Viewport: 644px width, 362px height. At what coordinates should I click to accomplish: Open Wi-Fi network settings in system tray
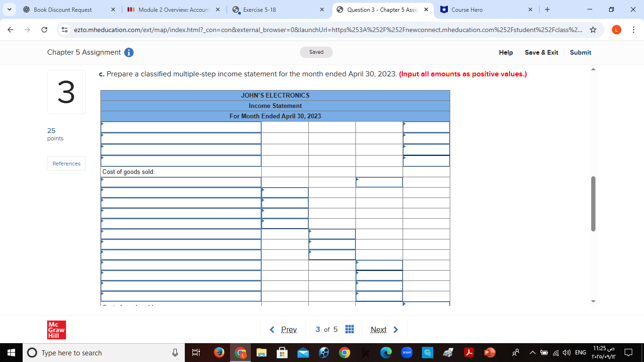coord(557,353)
